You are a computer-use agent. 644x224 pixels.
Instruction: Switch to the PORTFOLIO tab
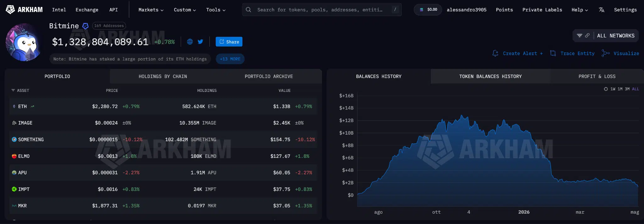coord(57,76)
